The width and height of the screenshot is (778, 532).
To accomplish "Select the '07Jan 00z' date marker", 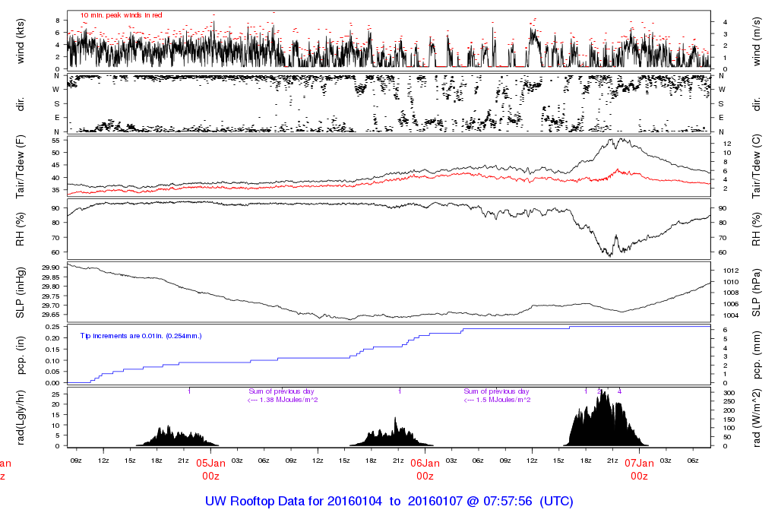I will pyautogui.click(x=639, y=470).
